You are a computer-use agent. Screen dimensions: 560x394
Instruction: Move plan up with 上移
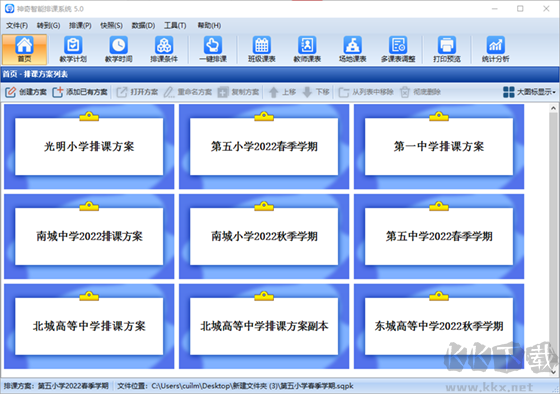[x=282, y=92]
